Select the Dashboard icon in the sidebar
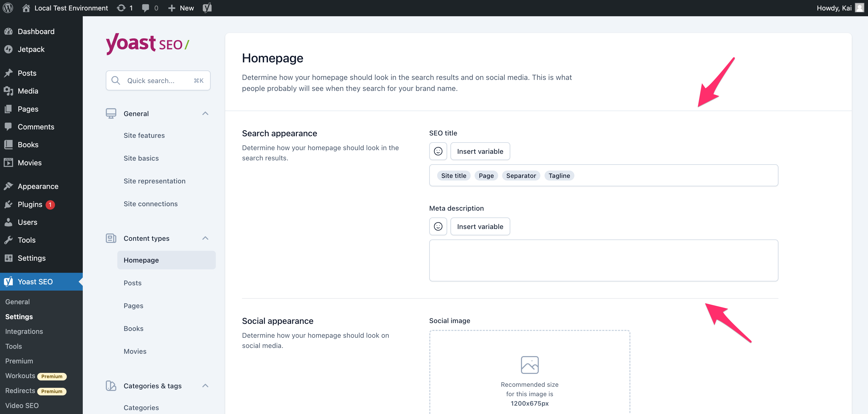868x414 pixels. click(9, 31)
